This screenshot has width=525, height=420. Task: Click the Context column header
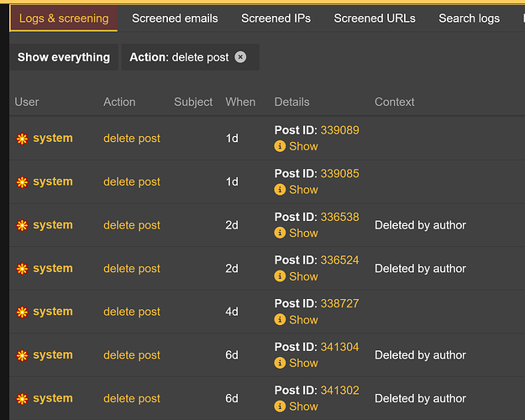click(x=395, y=102)
